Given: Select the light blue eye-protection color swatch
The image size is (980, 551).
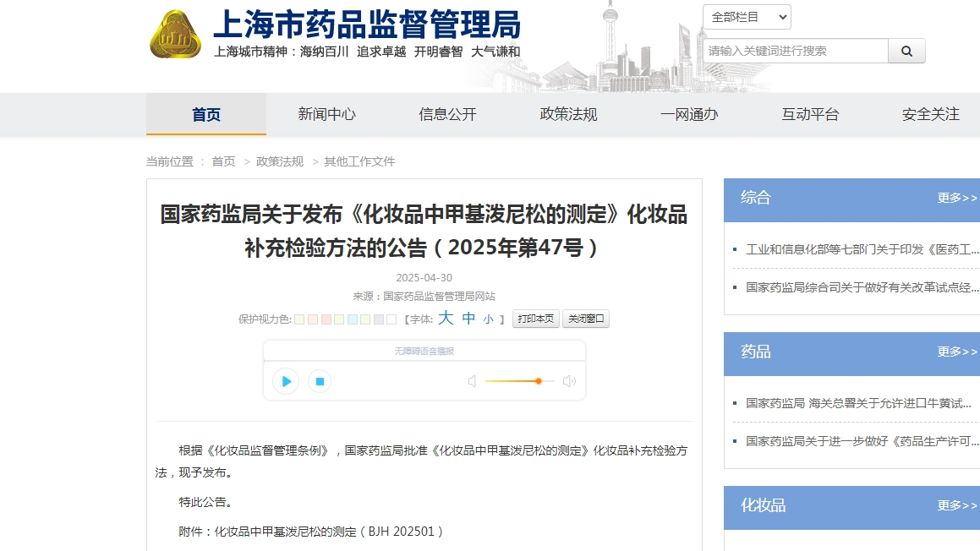Looking at the screenshot, I should pyautogui.click(x=352, y=319).
